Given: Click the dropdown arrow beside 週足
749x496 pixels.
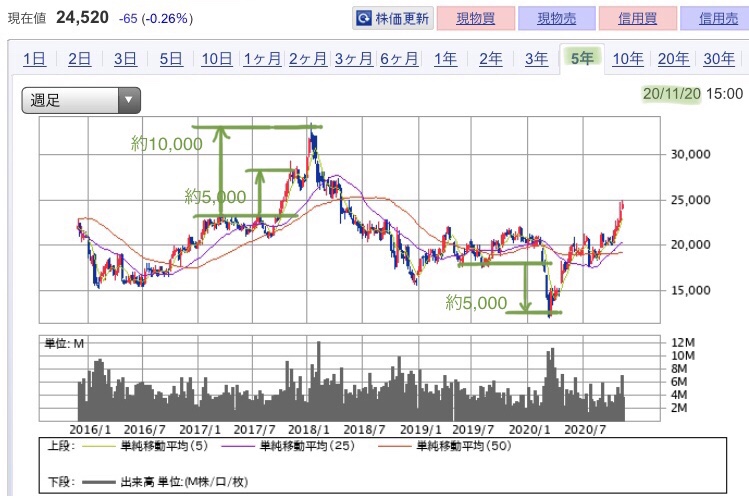Looking at the screenshot, I should point(128,100).
